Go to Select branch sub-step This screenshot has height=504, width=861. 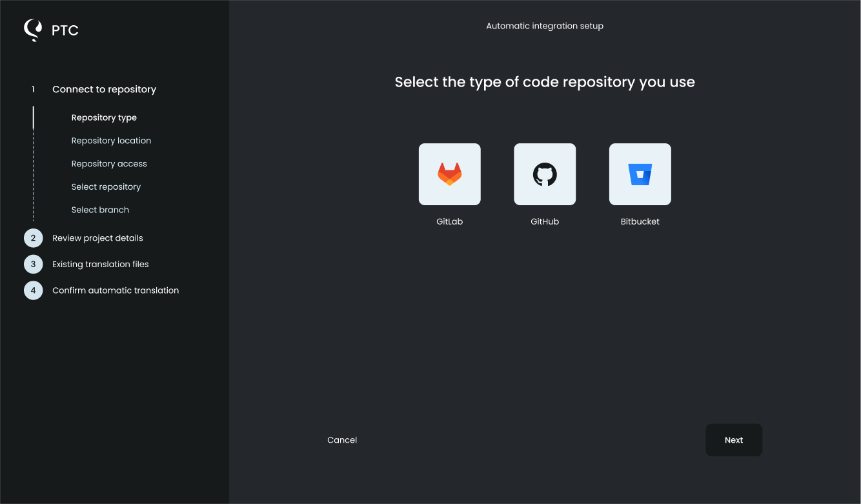click(x=100, y=210)
